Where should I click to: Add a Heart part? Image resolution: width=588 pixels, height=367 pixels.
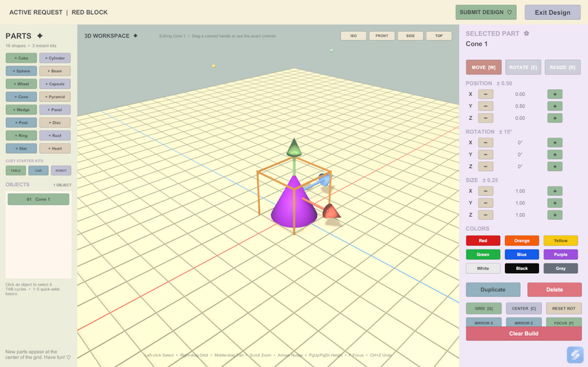[x=55, y=148]
